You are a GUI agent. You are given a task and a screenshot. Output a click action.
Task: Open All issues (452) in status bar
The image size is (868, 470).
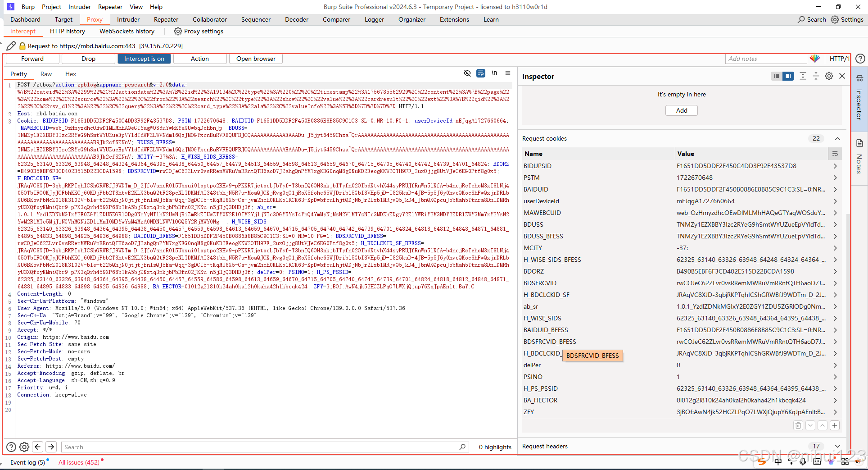coord(79,462)
